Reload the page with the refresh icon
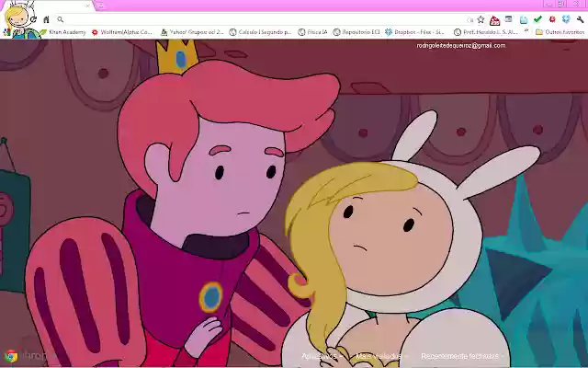This screenshot has height=368, width=588. click(33, 19)
